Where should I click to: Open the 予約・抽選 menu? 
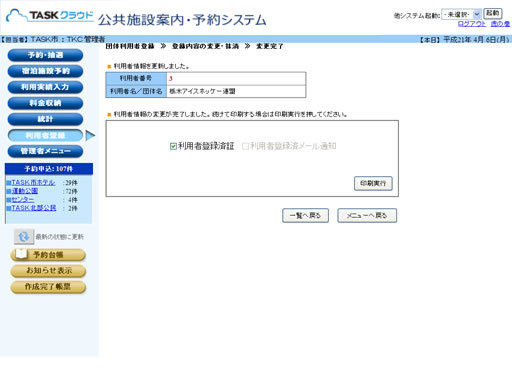click(x=45, y=55)
